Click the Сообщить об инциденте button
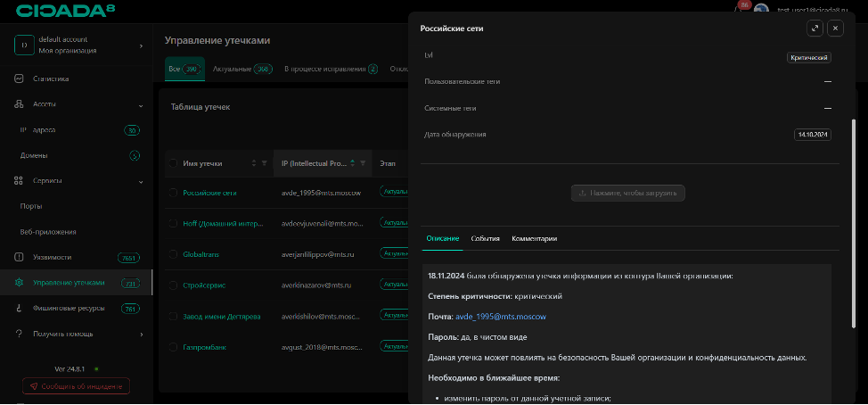The height and width of the screenshot is (405, 868). pyautogui.click(x=76, y=386)
